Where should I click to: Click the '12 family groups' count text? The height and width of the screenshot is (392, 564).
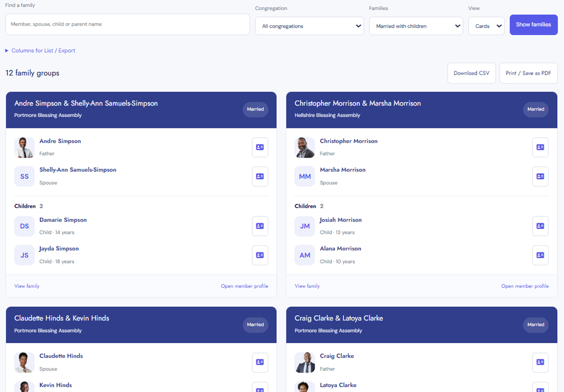click(33, 73)
